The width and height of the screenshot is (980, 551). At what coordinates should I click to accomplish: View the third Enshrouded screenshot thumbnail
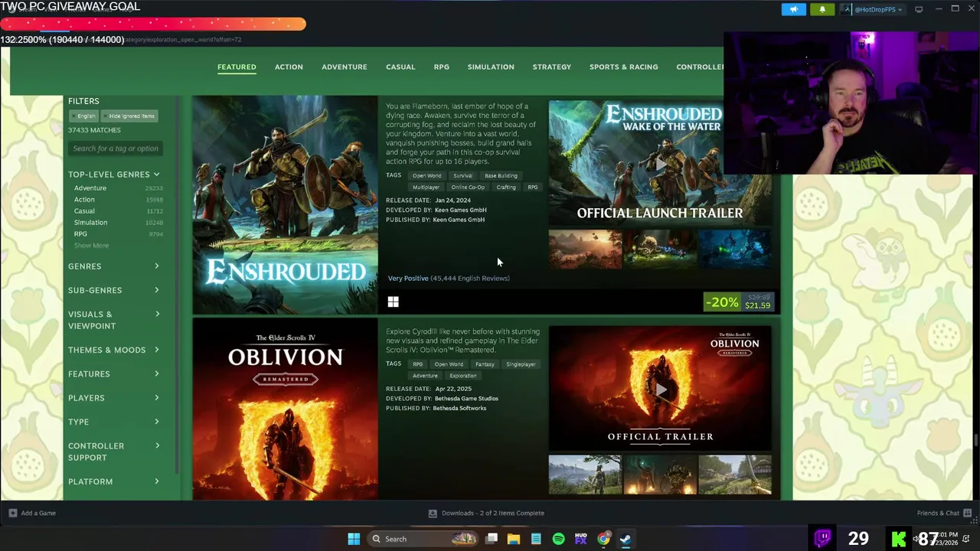[x=735, y=249]
